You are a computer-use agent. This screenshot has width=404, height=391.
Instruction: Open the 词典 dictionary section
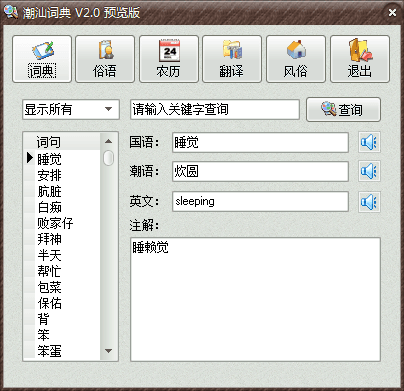[42, 59]
